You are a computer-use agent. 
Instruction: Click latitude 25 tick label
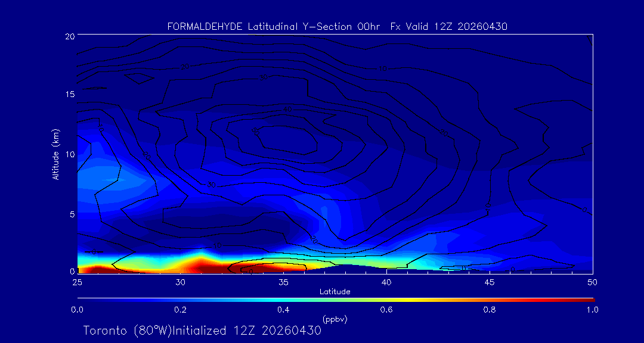[77, 282]
